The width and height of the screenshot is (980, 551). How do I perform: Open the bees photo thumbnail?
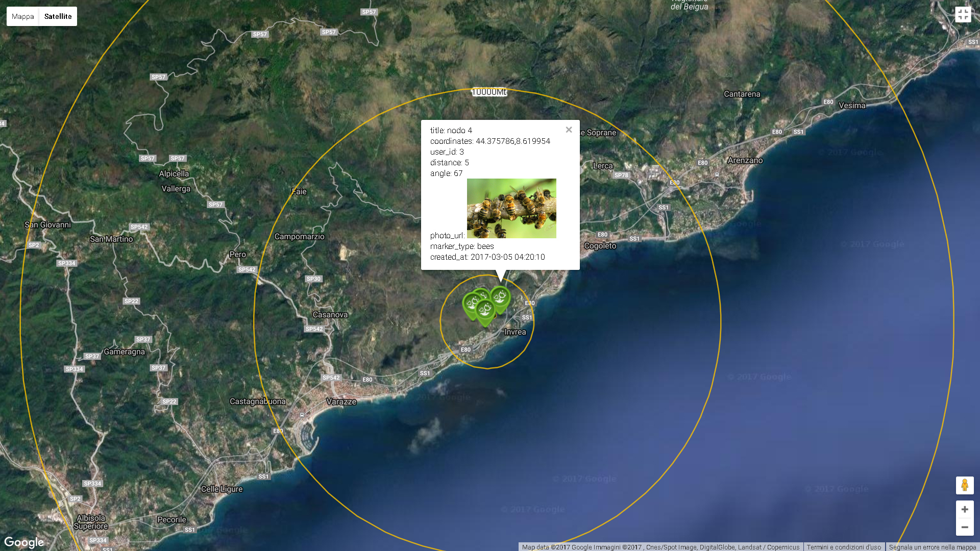click(x=511, y=208)
